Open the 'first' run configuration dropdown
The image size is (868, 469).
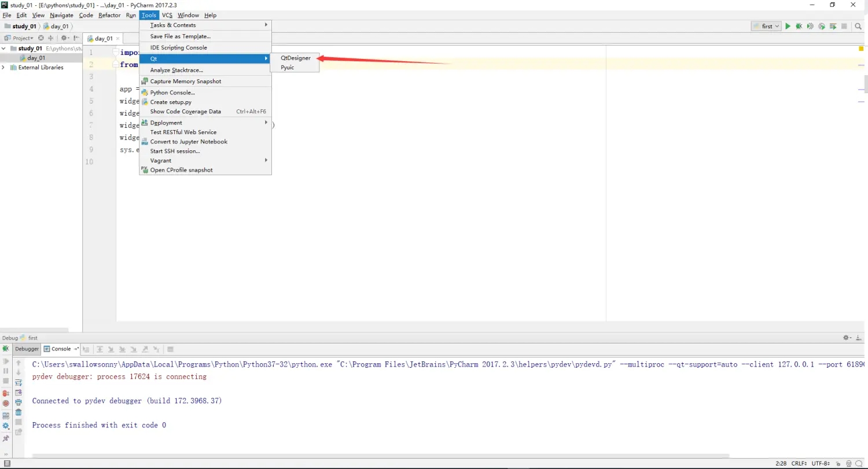pos(767,26)
